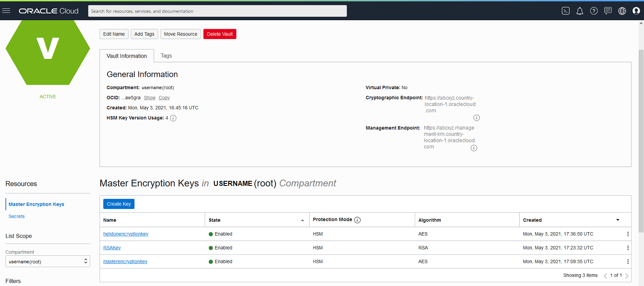This screenshot has width=644, height=286.
Task: Open the language globe icon
Action: [x=622, y=11]
